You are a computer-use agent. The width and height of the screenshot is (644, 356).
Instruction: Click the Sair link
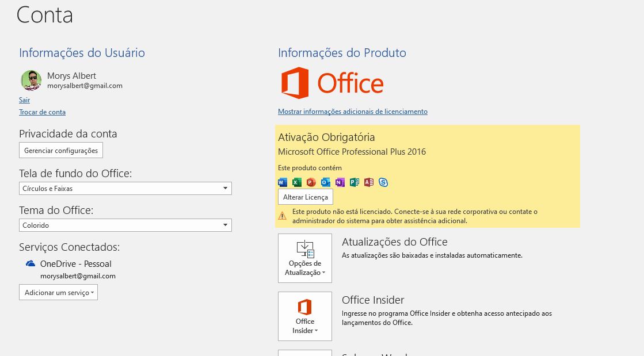24,99
